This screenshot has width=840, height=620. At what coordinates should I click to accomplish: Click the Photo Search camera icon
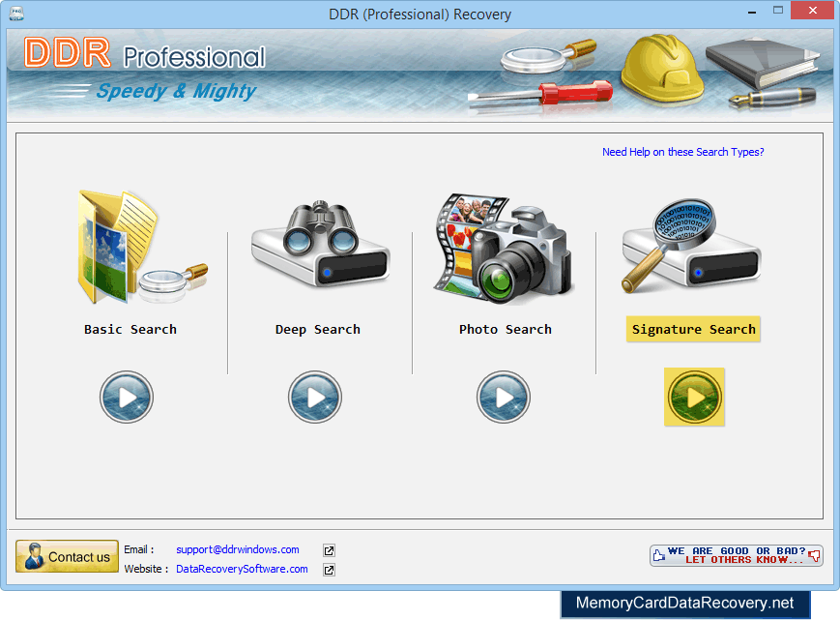click(x=504, y=250)
